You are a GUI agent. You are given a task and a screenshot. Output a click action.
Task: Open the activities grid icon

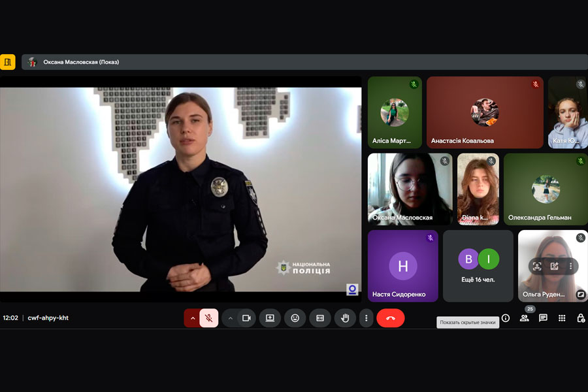pyautogui.click(x=562, y=318)
